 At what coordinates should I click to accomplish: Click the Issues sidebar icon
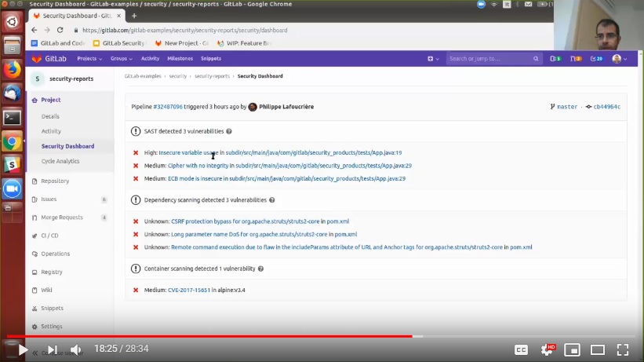tap(35, 199)
